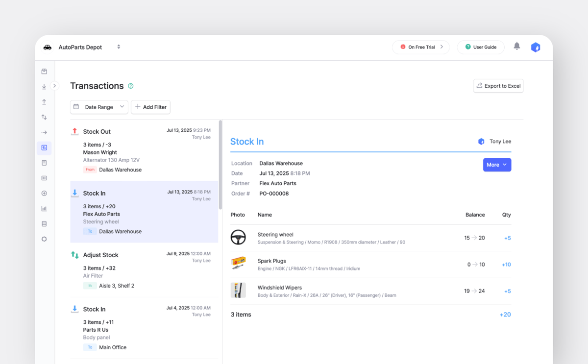Select the Stock In sidebar icon
The height and width of the screenshot is (364, 588).
click(44, 86)
